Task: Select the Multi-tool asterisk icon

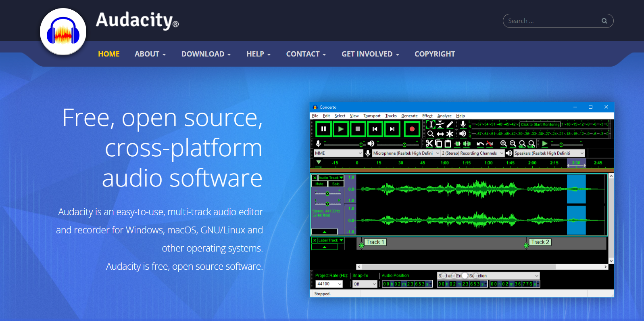Action: [x=450, y=134]
